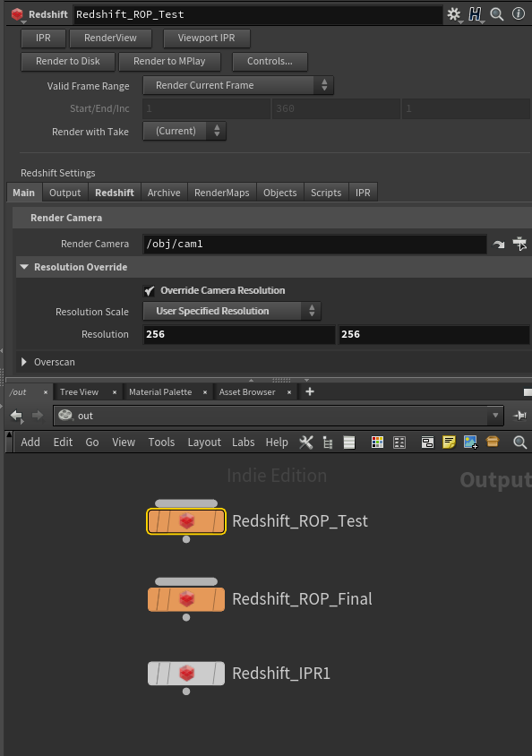Open the Resolution Scale dropdown
The width and height of the screenshot is (532, 756).
tap(232, 311)
